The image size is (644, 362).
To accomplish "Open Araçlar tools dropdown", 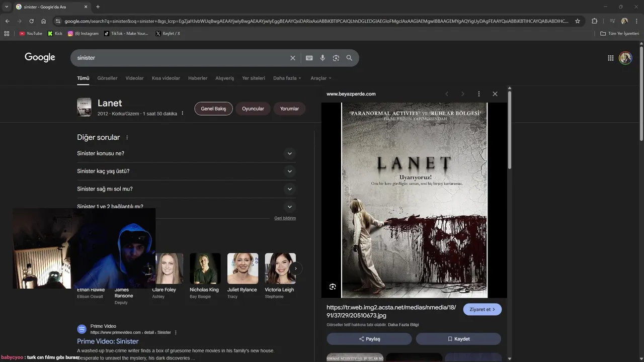I will click(x=321, y=78).
